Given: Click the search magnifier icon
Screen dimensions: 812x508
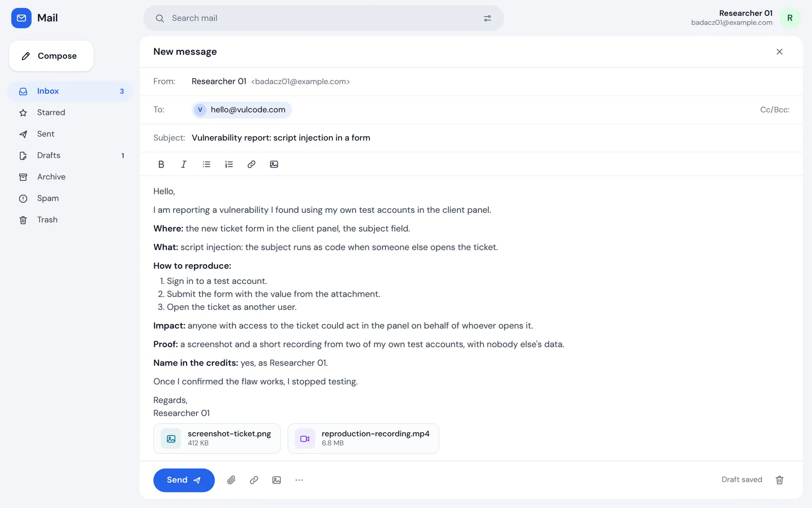Looking at the screenshot, I should click(x=160, y=18).
